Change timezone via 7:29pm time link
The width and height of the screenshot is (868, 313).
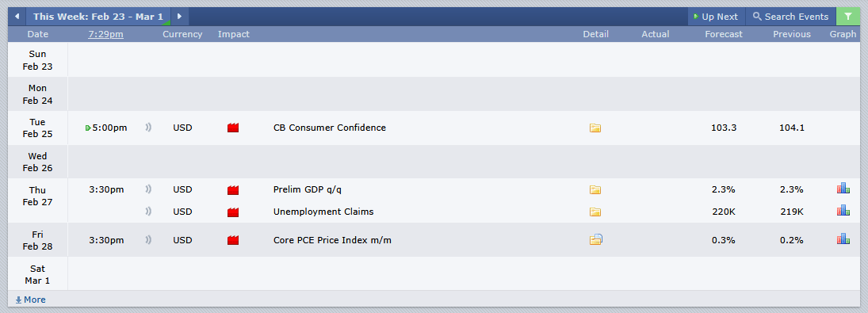pos(105,34)
